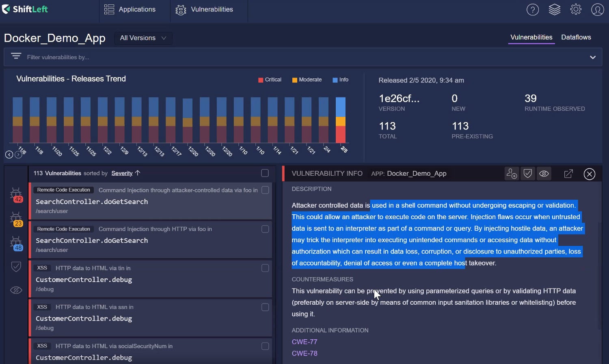Click the 2/5 release bar in trend chart
Image resolution: width=609 pixels, height=364 pixels.
click(341, 120)
